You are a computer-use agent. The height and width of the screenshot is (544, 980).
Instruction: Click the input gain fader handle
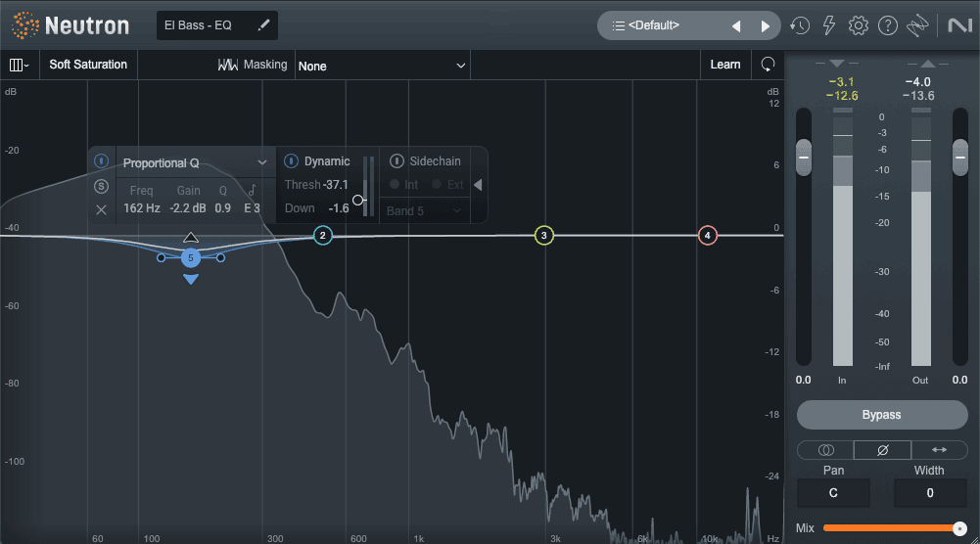803,158
